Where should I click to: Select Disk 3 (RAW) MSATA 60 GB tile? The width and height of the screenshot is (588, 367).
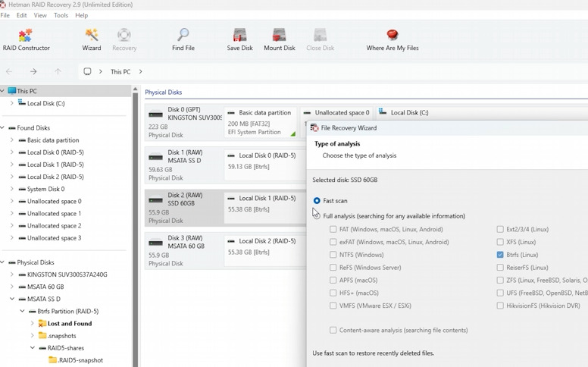184,250
